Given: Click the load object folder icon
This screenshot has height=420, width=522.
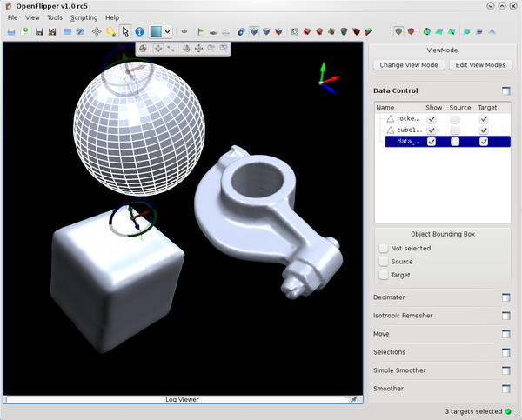Looking at the screenshot, I should click(x=11, y=31).
